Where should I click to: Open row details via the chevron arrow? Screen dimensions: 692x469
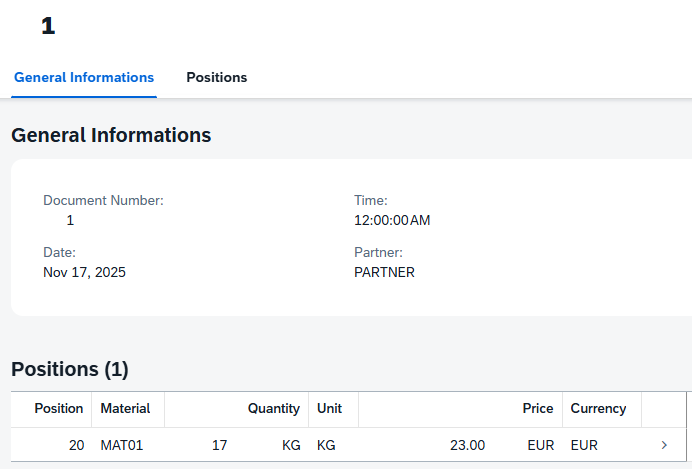coord(665,445)
